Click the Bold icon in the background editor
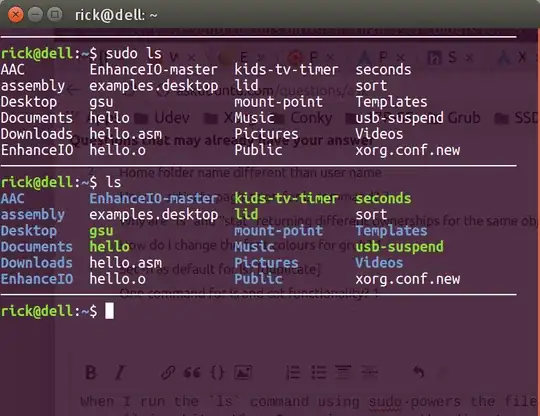Screen dimensions: 540x416 (91, 372)
